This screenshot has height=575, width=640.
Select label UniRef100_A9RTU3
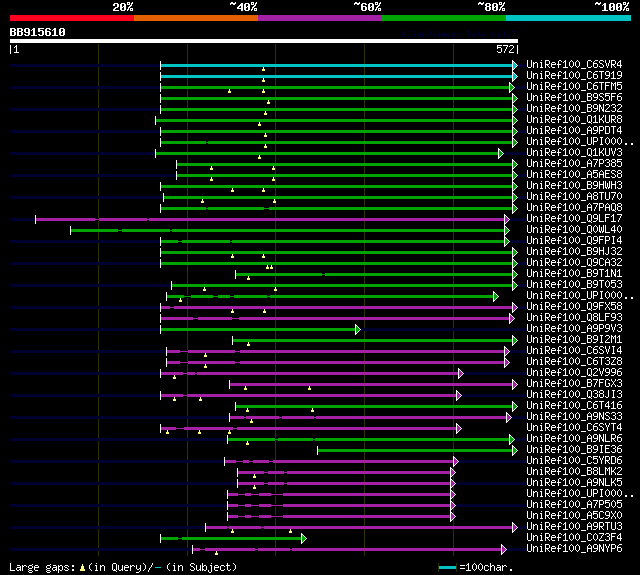574,527
